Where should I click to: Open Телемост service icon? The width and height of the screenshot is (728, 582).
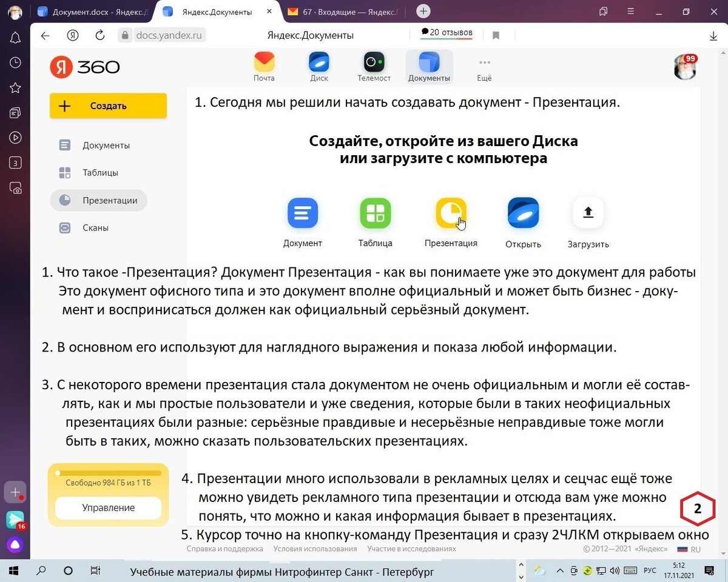click(374, 67)
